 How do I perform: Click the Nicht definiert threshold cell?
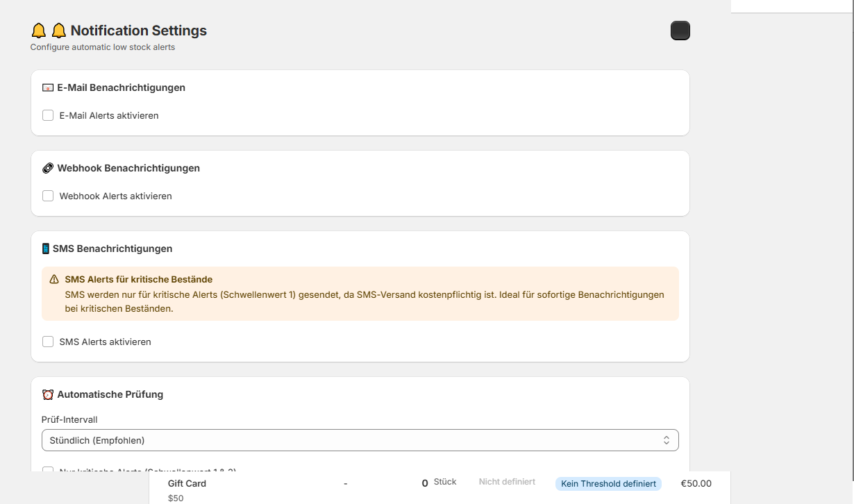(x=507, y=482)
